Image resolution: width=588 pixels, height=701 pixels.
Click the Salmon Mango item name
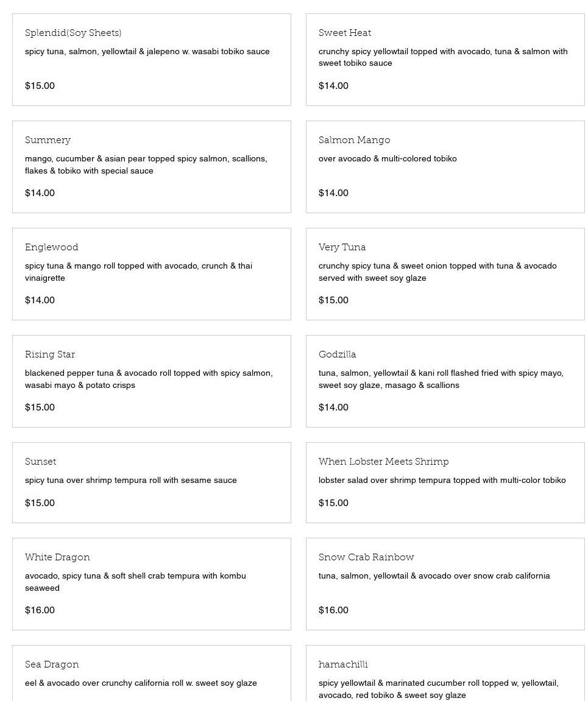click(x=354, y=140)
